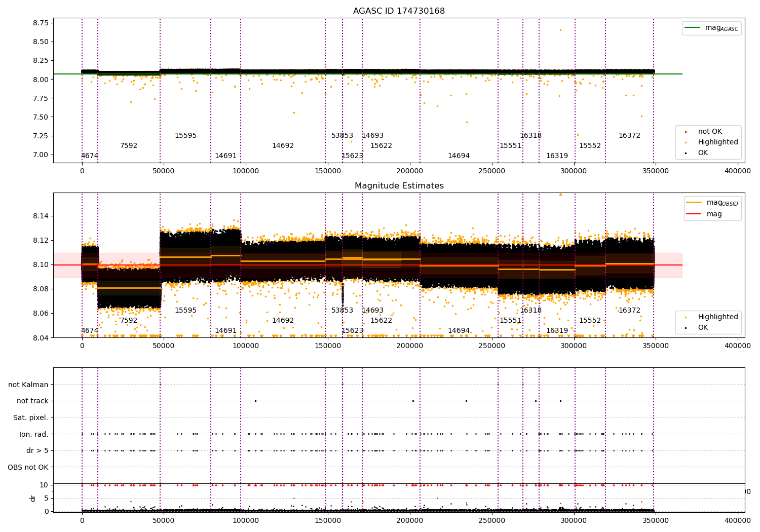Viewport: 760px width, 532px height.
Task: Select obsid label 16372 in middle plot
Action: (x=629, y=311)
